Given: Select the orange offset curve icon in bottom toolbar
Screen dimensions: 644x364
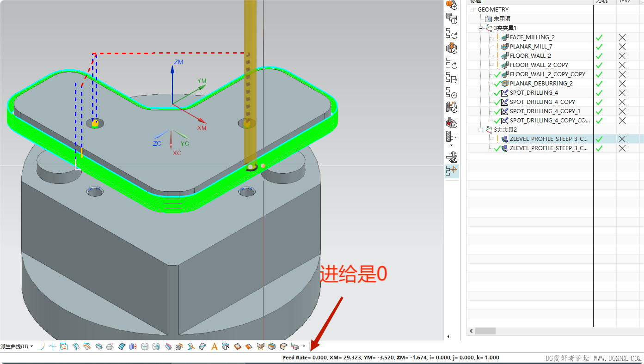Looking at the screenshot, I should tap(64, 346).
